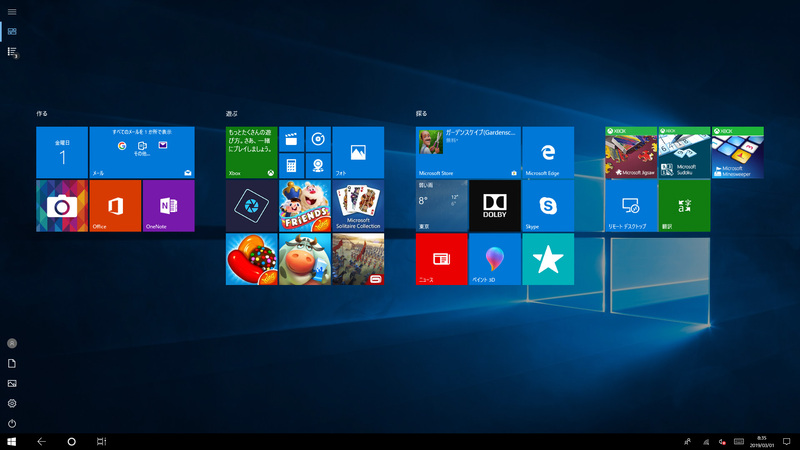The height and width of the screenshot is (450, 800).
Task: Open the People icon in tray
Action: 687,442
